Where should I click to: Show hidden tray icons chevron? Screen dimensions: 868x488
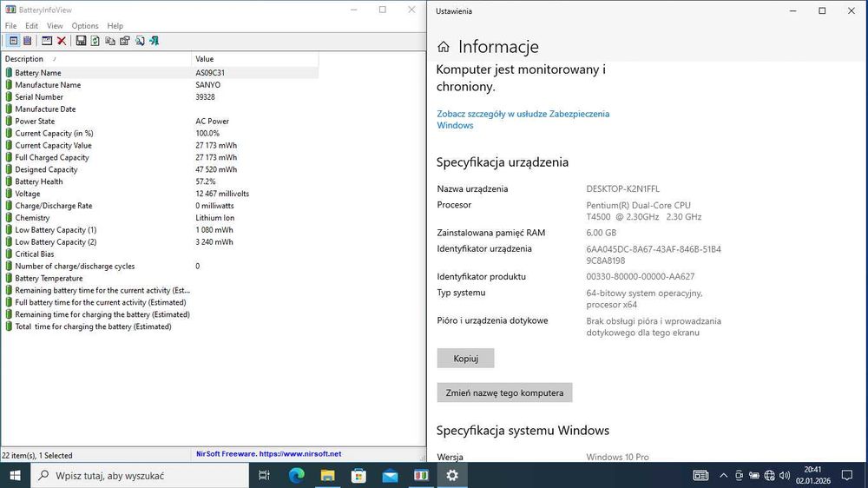point(724,475)
